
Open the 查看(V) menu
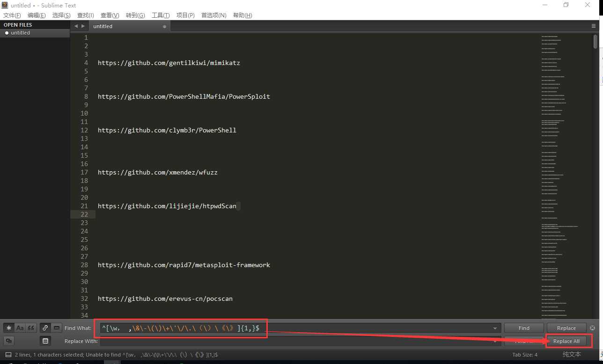tap(110, 15)
